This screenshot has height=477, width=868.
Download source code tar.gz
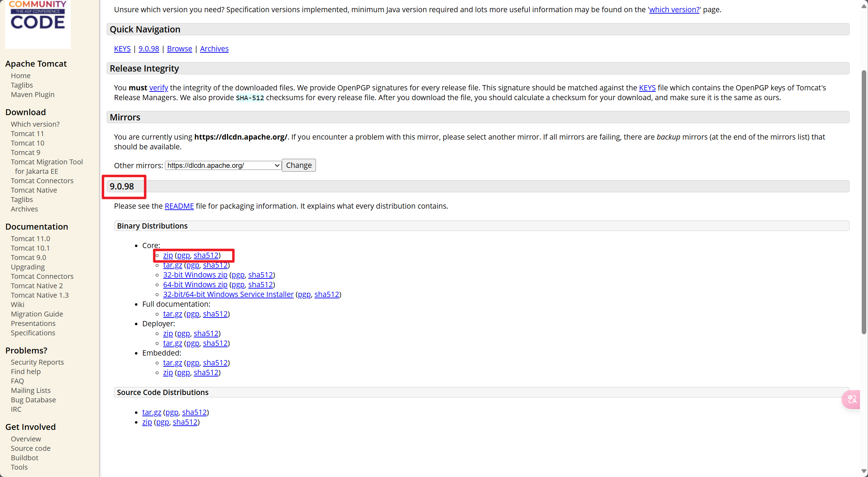pos(151,412)
